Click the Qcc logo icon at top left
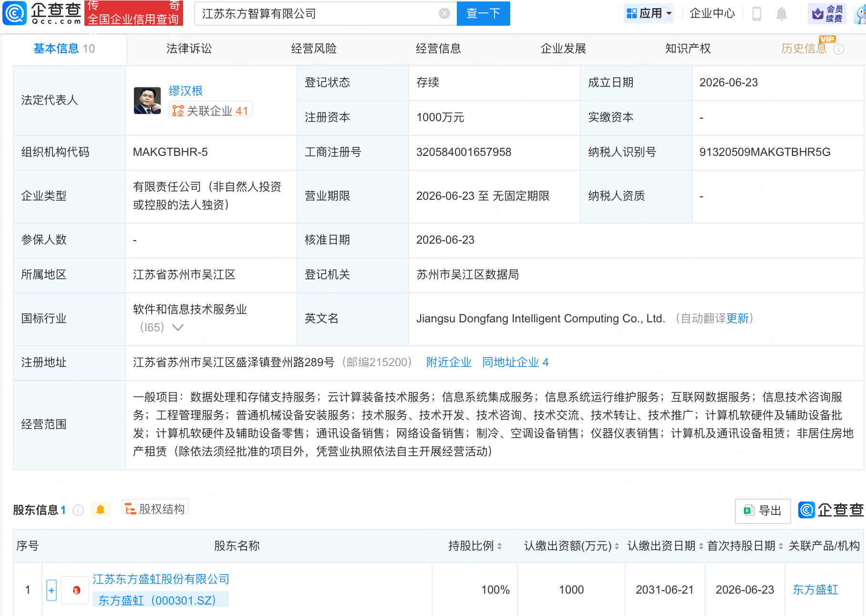 click(x=14, y=13)
